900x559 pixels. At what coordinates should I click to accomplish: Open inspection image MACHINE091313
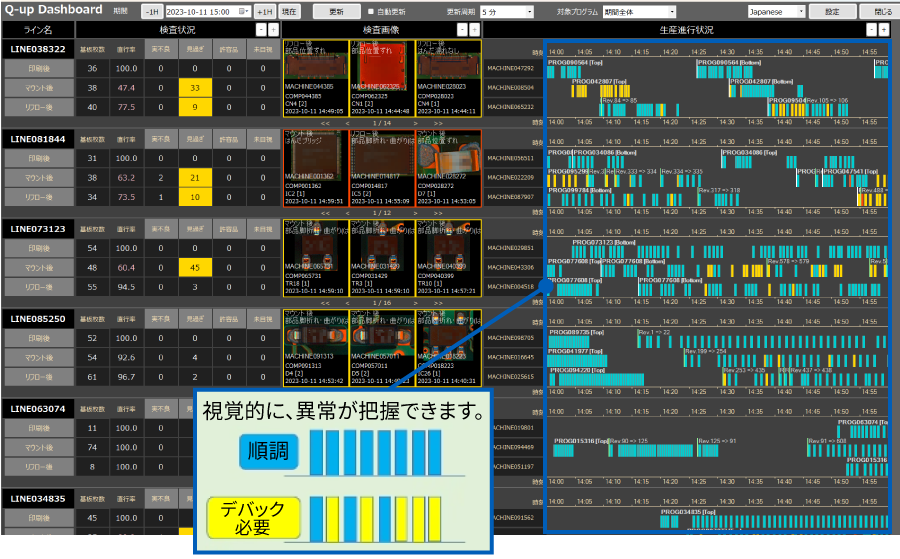pos(316,348)
